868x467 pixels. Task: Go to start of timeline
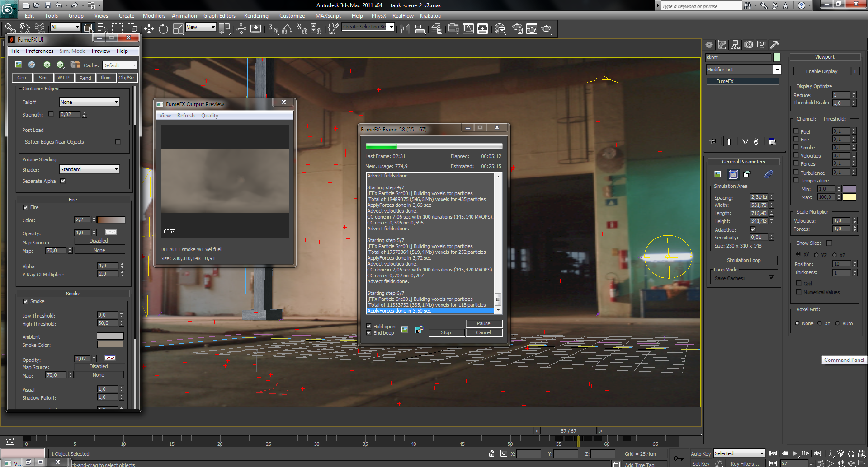coord(773,453)
